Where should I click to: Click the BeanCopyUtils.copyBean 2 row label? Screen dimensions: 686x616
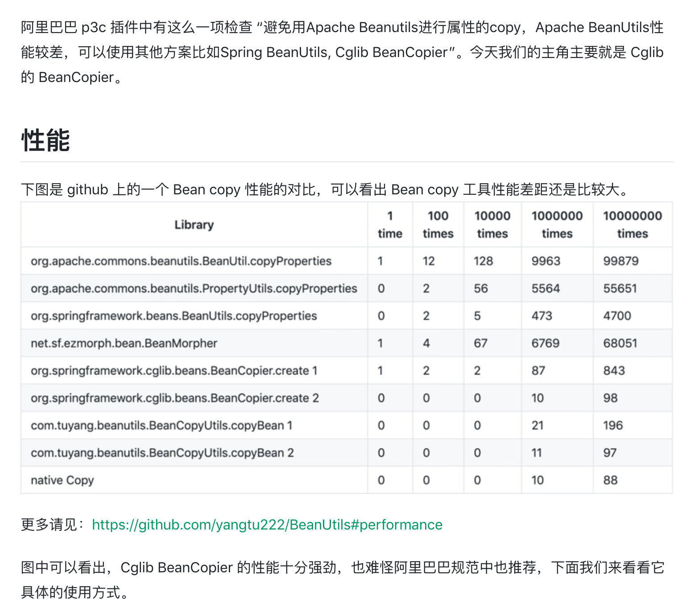coord(162,453)
